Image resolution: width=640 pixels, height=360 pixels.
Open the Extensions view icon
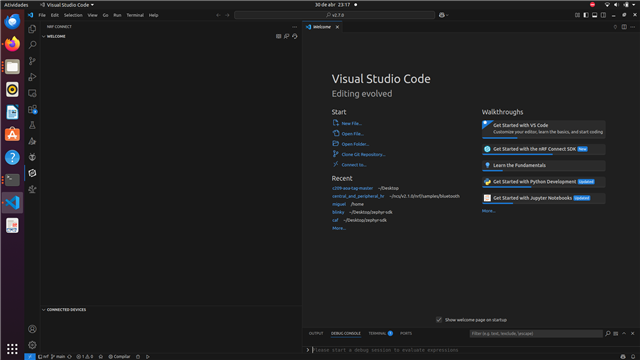coord(32,109)
